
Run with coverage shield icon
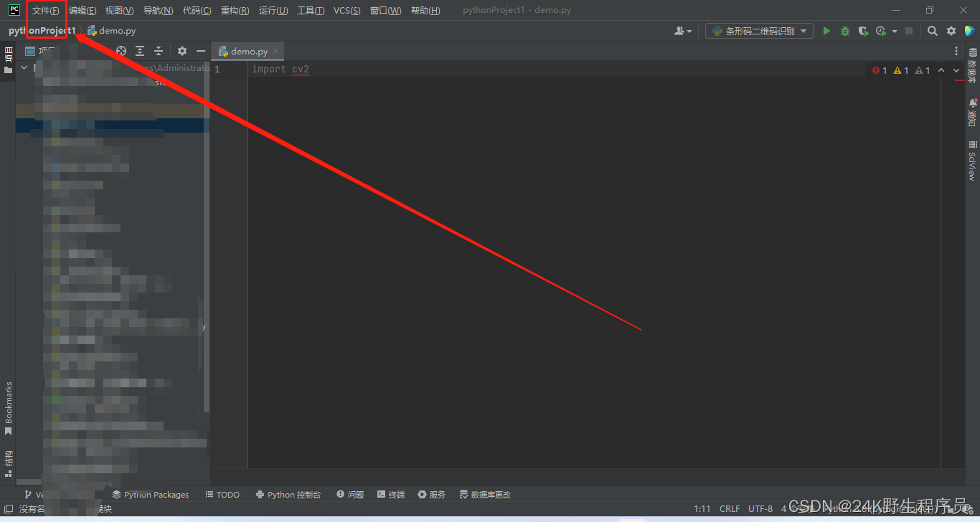[x=863, y=31]
